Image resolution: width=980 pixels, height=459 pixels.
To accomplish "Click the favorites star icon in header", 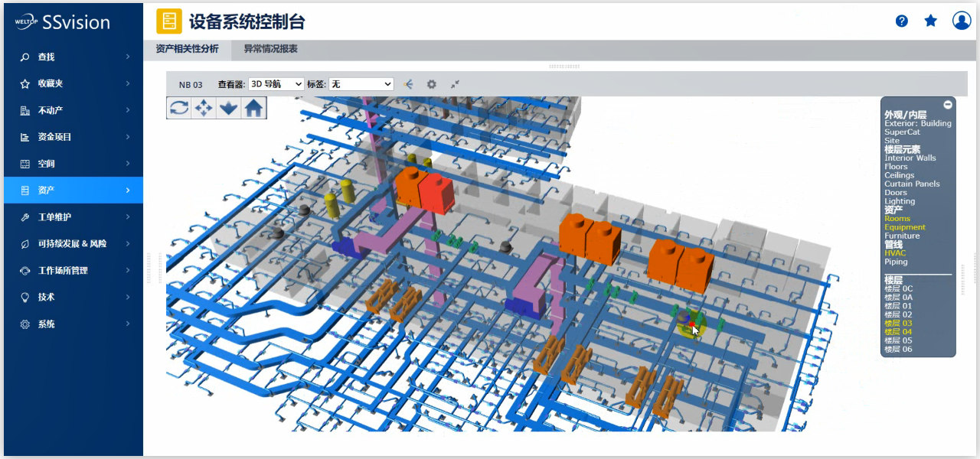I will [931, 21].
